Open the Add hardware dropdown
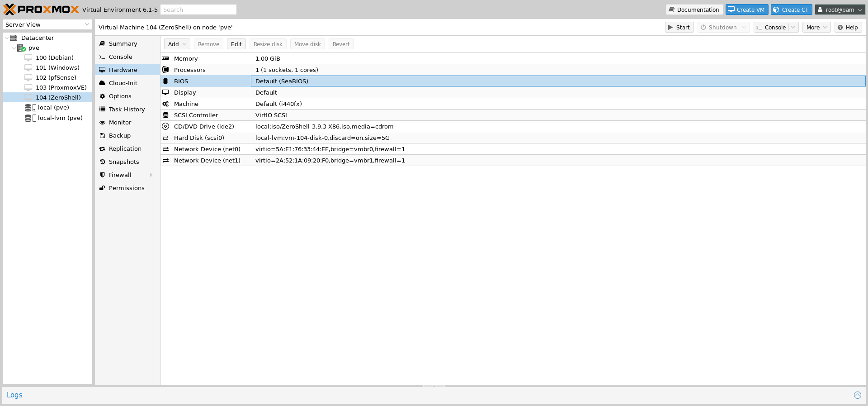Image resolution: width=868 pixels, height=406 pixels. (x=177, y=44)
